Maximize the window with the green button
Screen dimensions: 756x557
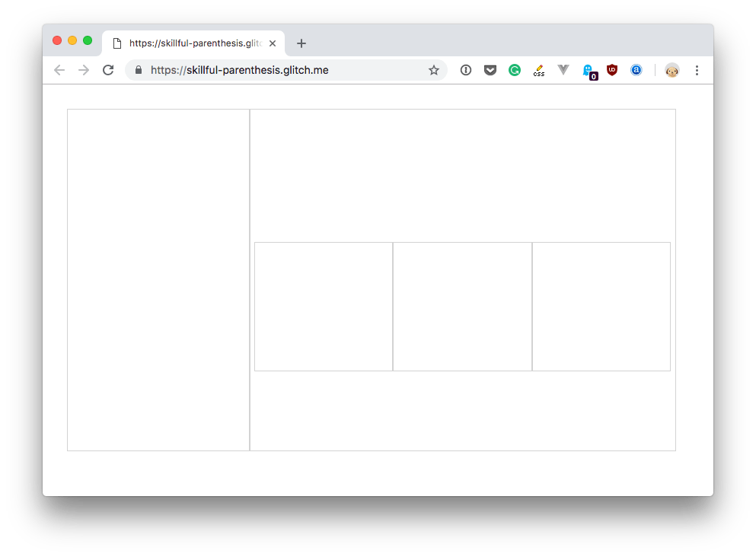88,40
